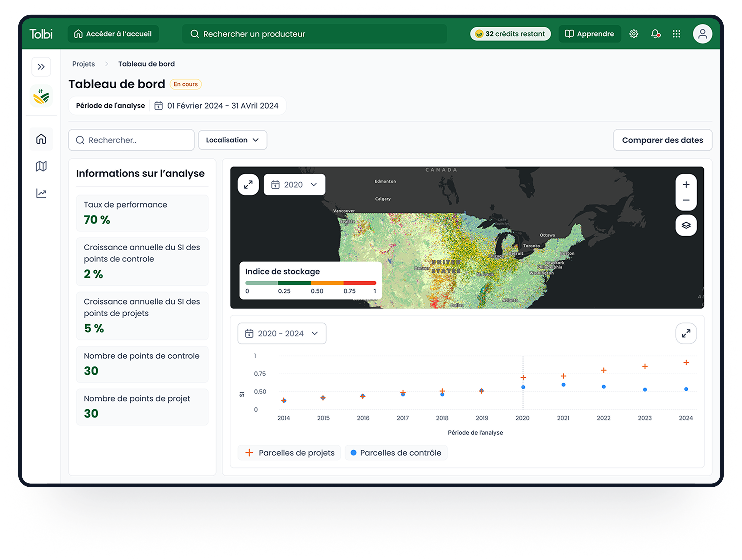The width and height of the screenshot is (742, 560).
Task: Open map layers selector
Action: (x=686, y=226)
